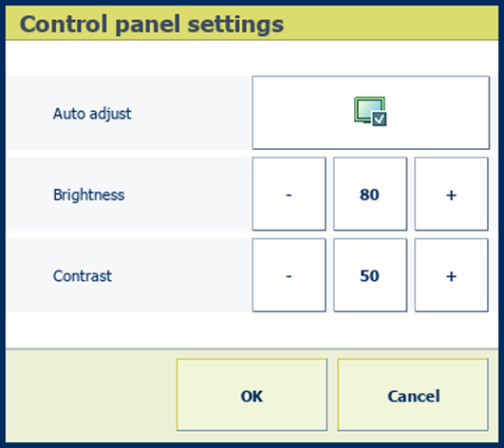504x448 pixels.
Task: Click the number 80 between brightness steppers
Action: tap(369, 195)
